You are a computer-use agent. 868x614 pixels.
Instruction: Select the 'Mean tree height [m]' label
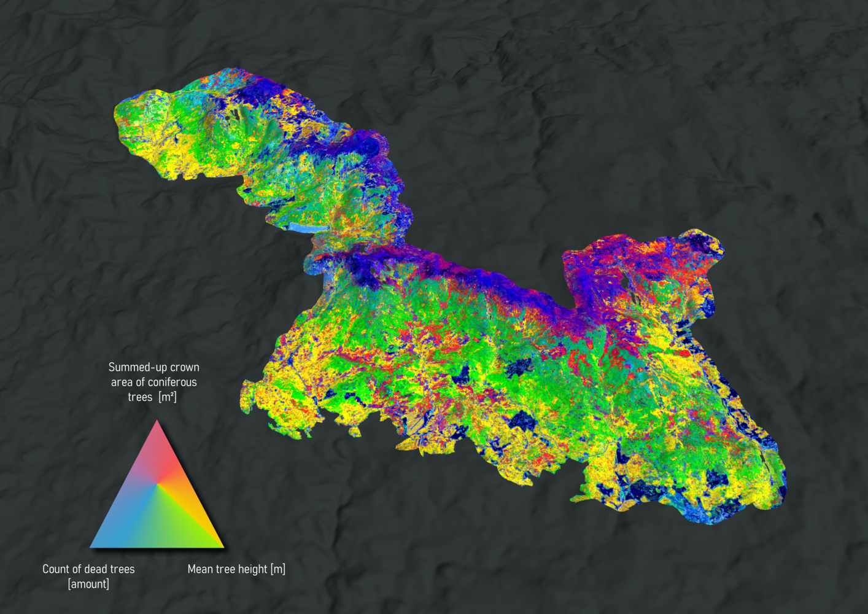[x=236, y=569]
